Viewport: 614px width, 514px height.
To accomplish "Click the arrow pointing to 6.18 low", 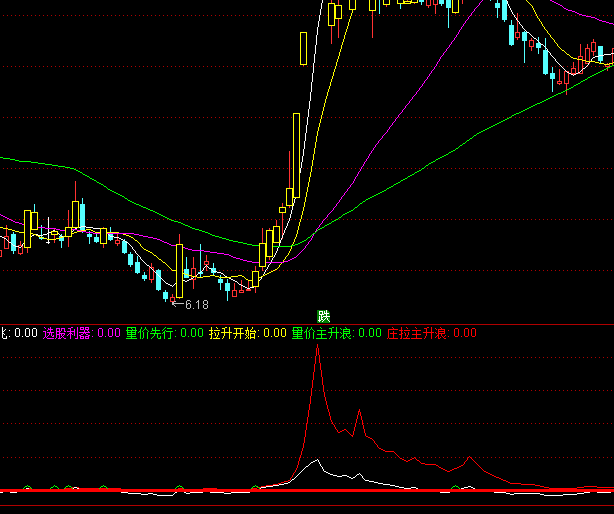I will [x=178, y=303].
